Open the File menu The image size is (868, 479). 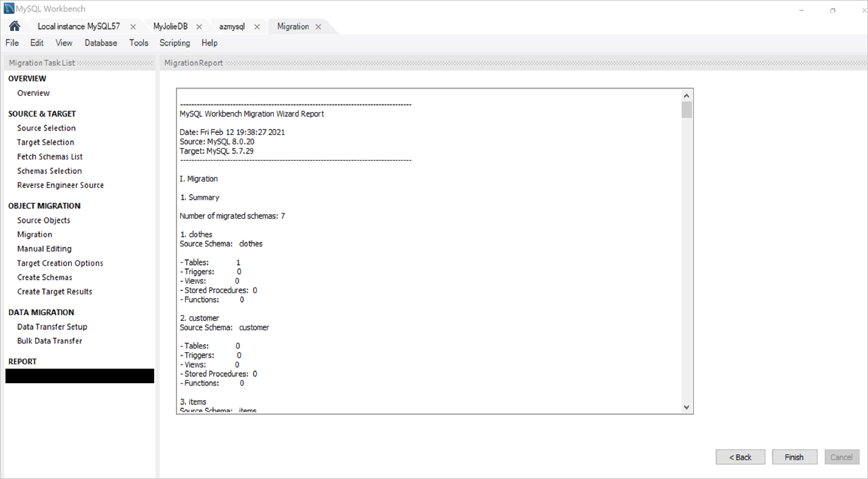[12, 42]
